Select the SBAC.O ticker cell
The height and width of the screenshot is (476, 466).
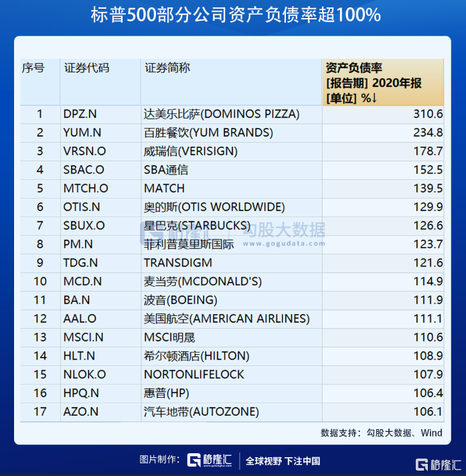tap(100, 170)
